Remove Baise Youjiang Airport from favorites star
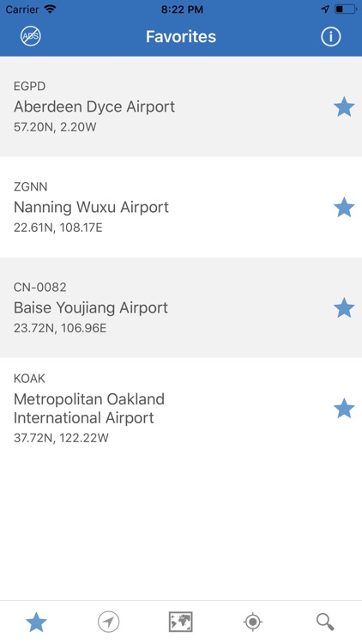Screen dimensions: 362x644 (344, 307)
